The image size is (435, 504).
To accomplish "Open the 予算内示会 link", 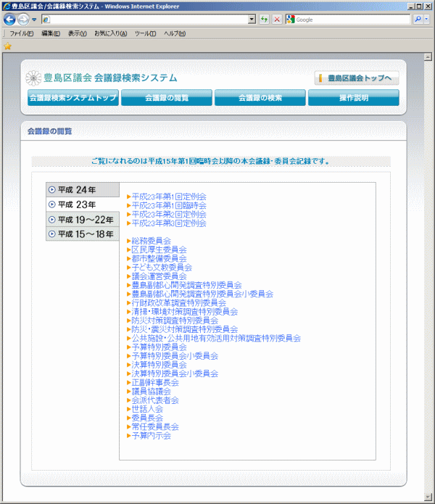I will 152,436.
